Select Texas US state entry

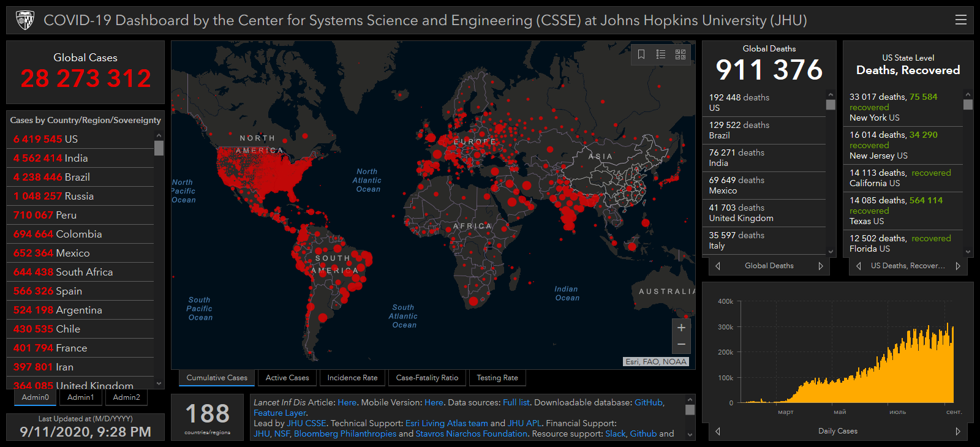903,211
